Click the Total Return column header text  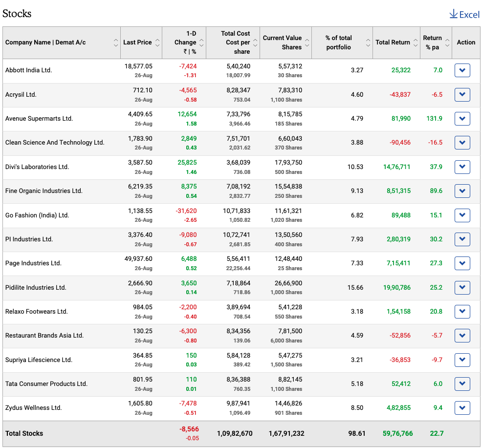click(393, 43)
